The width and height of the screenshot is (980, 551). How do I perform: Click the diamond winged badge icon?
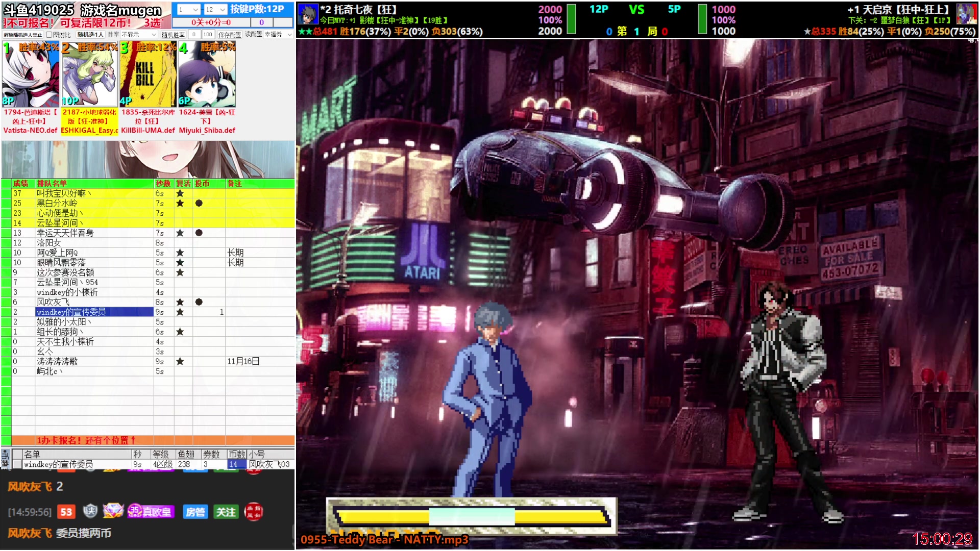[113, 511]
